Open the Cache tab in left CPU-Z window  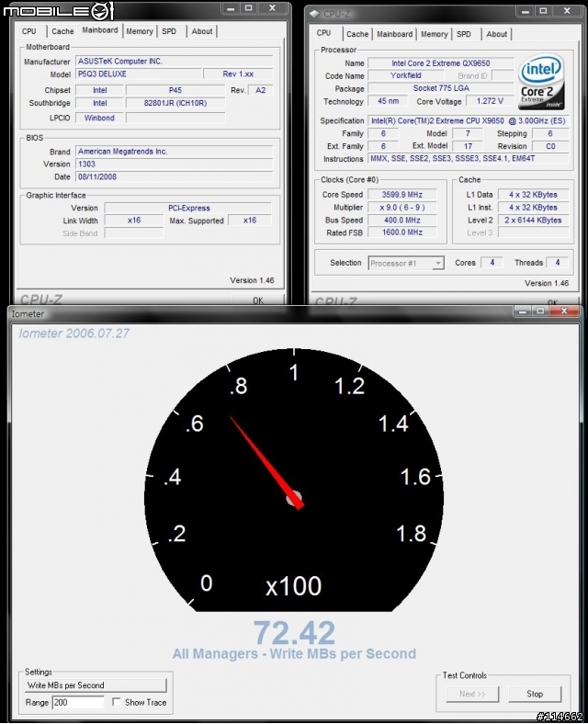tap(62, 31)
